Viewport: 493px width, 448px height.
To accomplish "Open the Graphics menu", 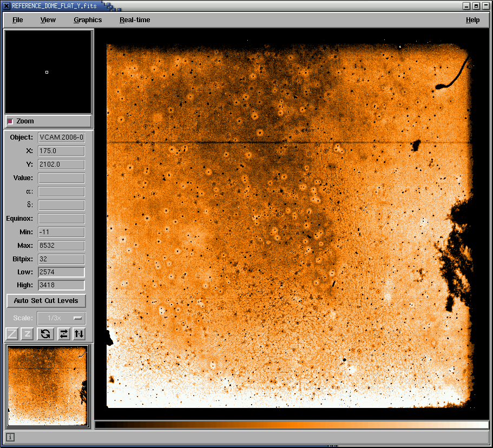I will coord(88,20).
